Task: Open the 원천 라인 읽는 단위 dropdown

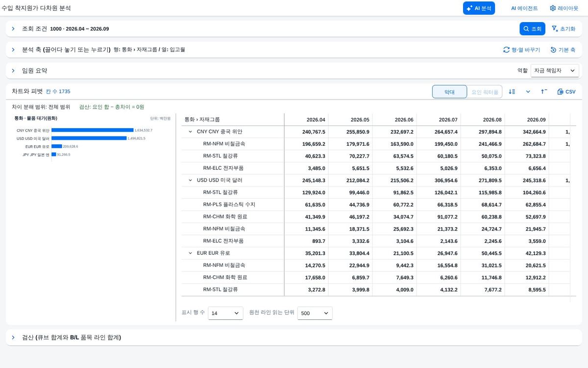Action: (x=315, y=313)
